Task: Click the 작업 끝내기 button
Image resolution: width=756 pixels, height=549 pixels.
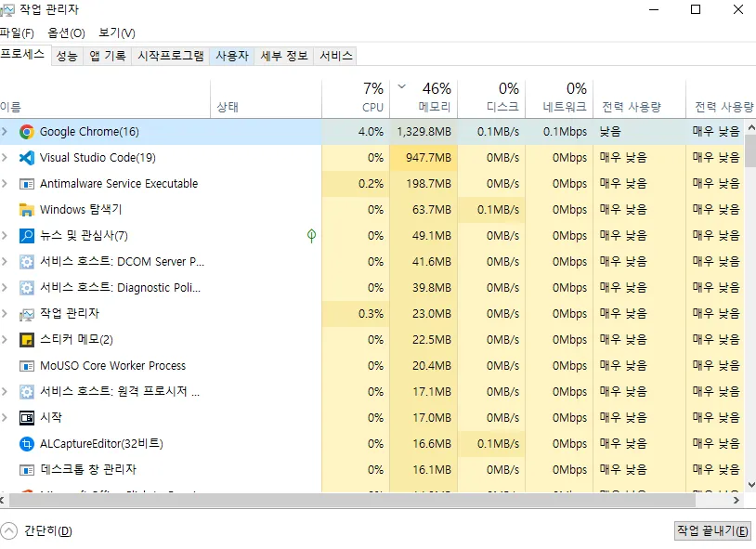Action: tap(712, 531)
